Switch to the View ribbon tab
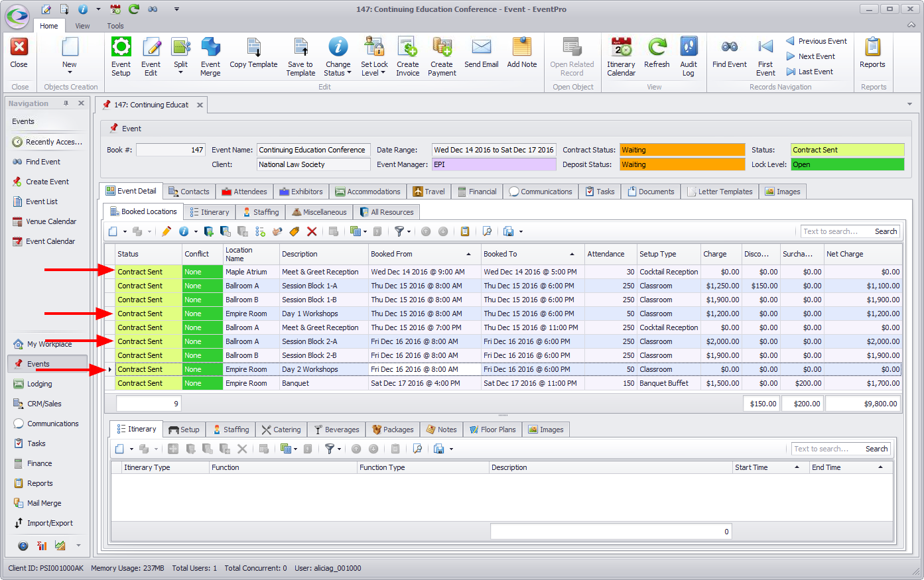 pos(82,26)
